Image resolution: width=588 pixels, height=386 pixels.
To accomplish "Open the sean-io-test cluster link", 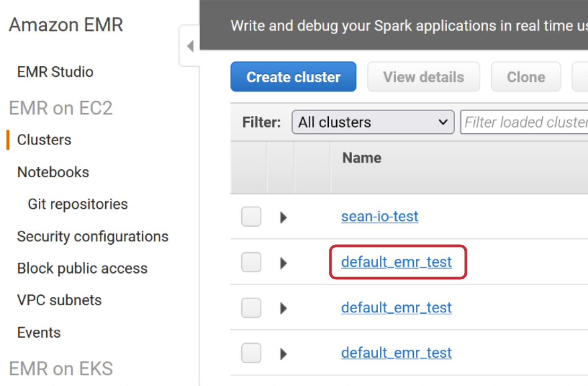I will 379,217.
